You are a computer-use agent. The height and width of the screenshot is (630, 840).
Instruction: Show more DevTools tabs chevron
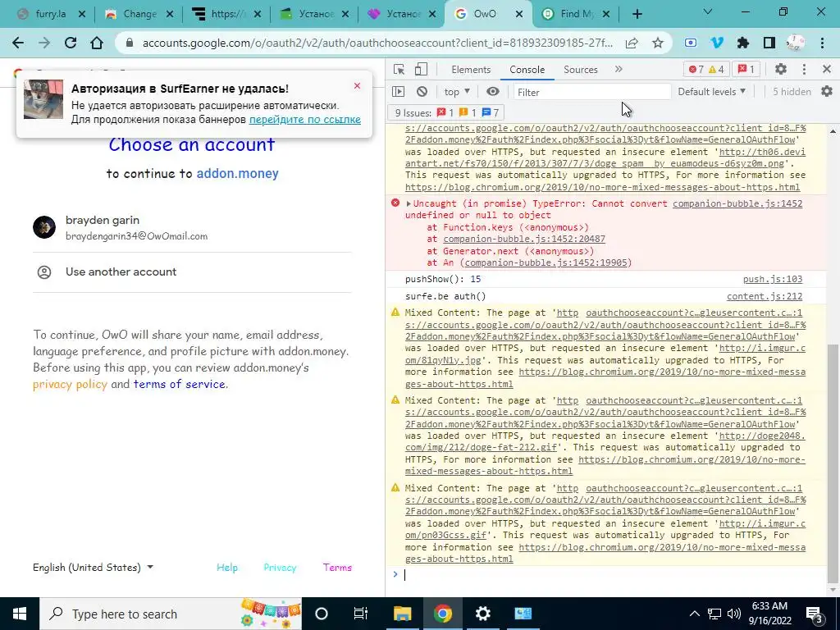click(x=619, y=69)
